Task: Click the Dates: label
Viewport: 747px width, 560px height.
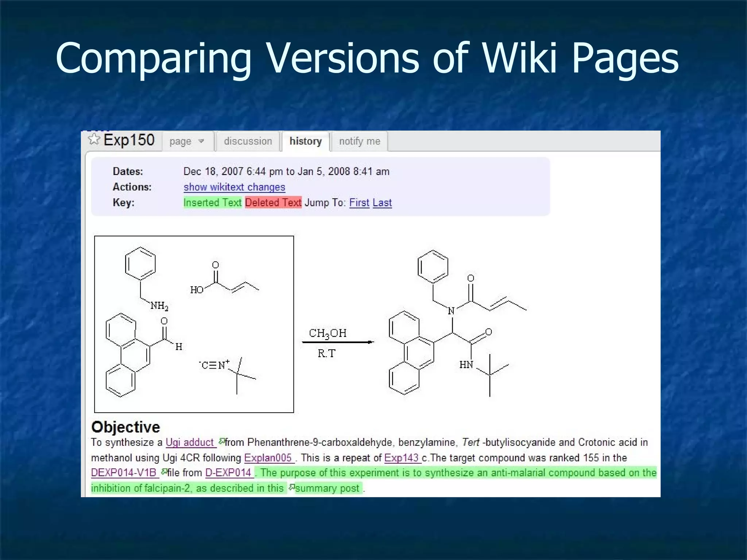Action: tap(128, 171)
